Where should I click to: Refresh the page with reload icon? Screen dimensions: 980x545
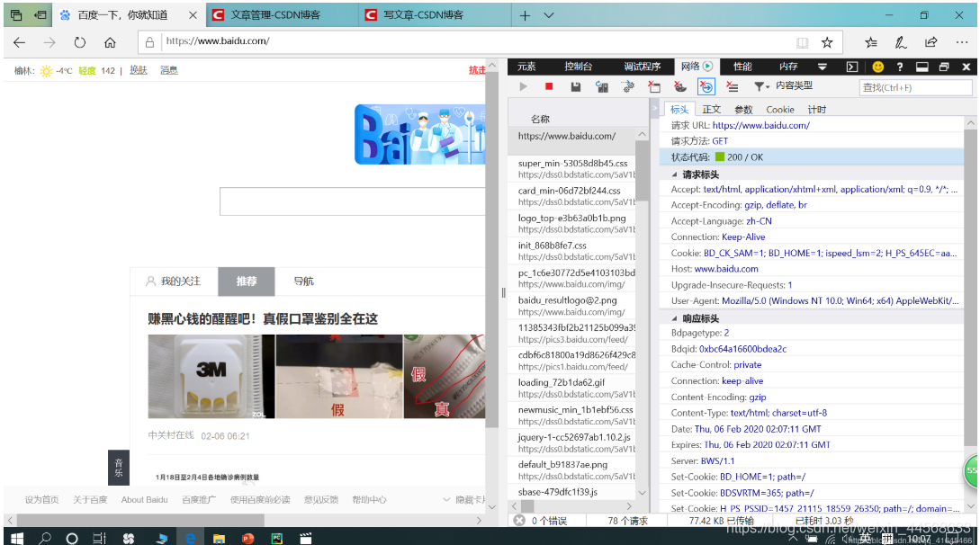(79, 42)
